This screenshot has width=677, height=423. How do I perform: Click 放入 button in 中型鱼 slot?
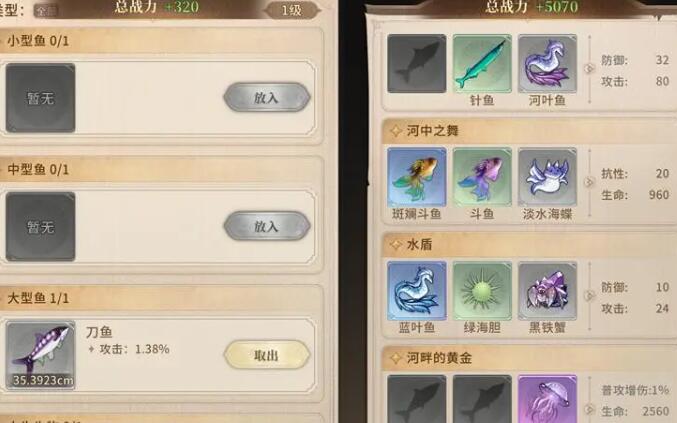tap(267, 226)
